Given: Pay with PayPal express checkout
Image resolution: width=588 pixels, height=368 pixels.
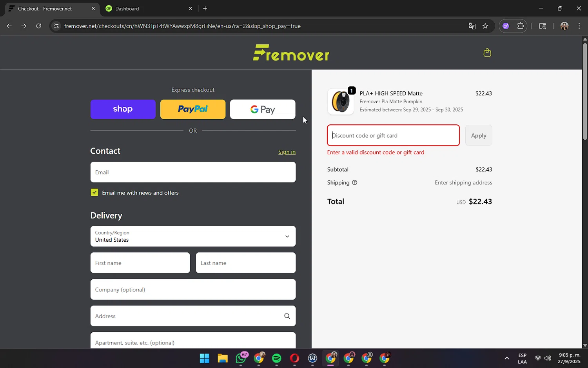Looking at the screenshot, I should [x=193, y=109].
